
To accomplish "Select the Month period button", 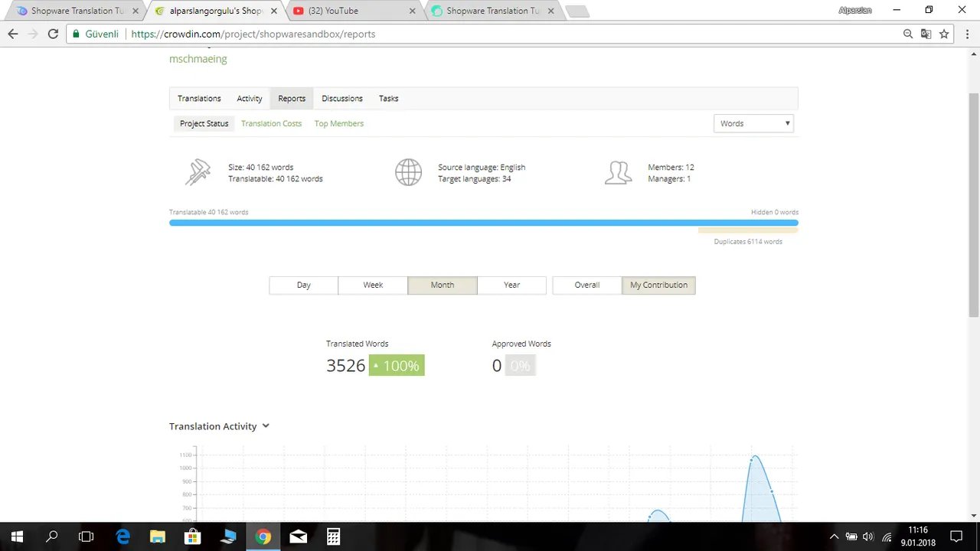I will click(x=443, y=285).
